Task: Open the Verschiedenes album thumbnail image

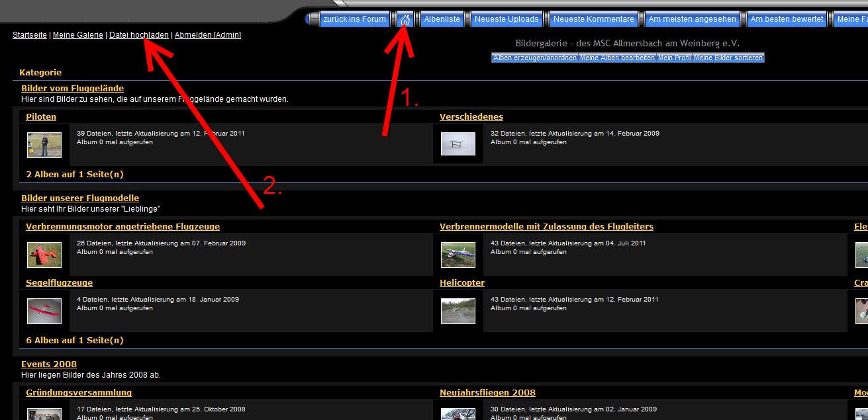Action: click(x=458, y=144)
